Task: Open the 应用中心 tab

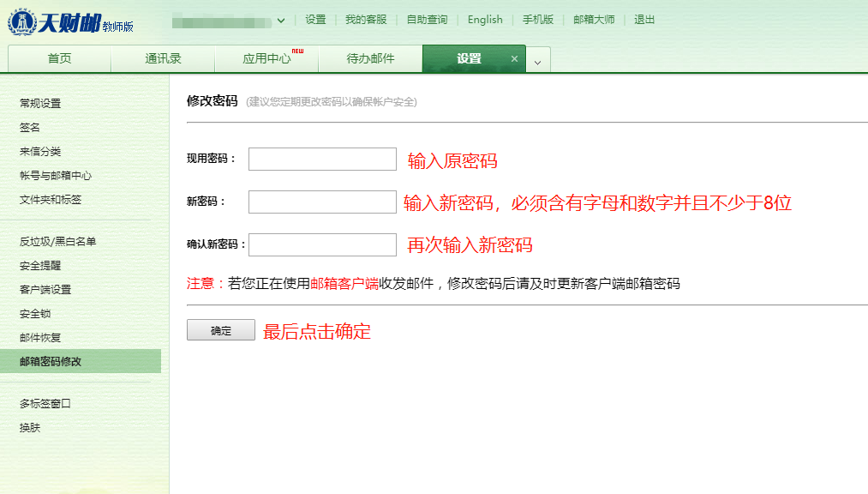Action: 266,59
